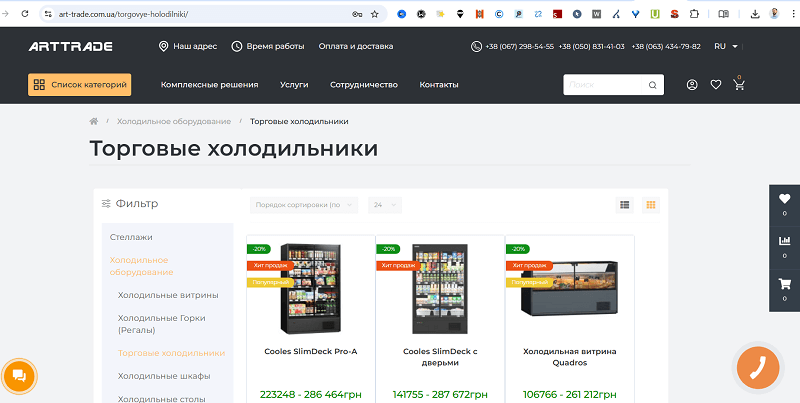Select Холодильные Горки (Регалы) subcategory
This screenshot has width=800, height=403.
click(x=162, y=324)
